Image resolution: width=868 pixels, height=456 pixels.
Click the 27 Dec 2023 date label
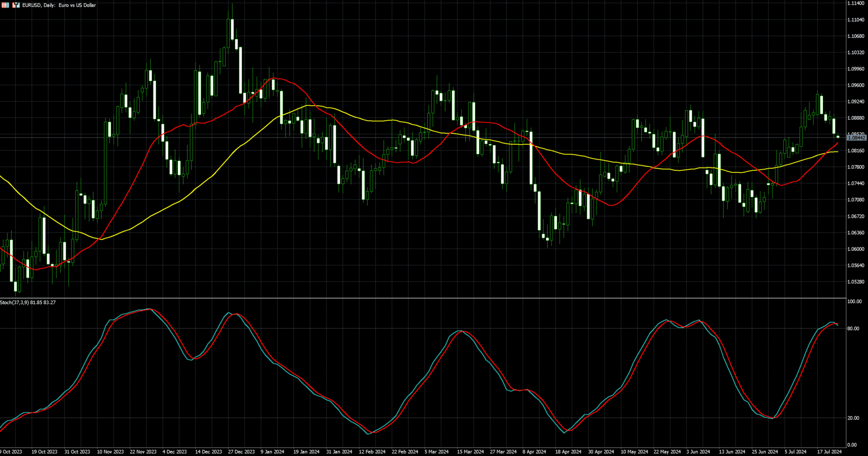(241, 452)
